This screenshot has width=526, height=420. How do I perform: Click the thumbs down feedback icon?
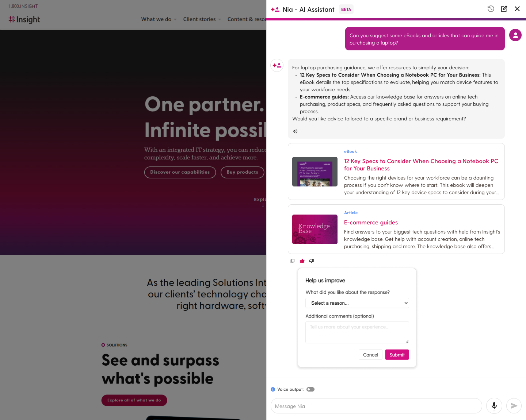(312, 261)
